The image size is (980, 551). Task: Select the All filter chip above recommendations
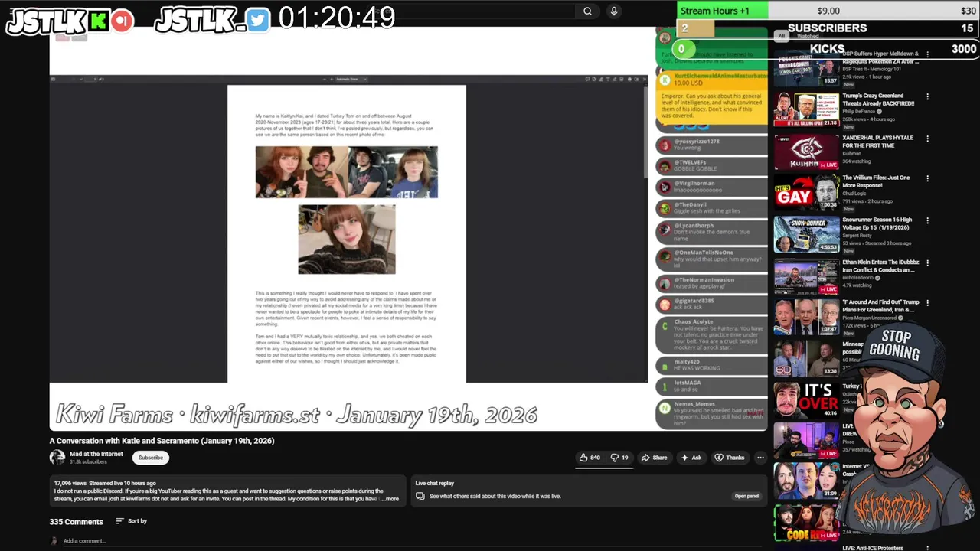point(782,36)
